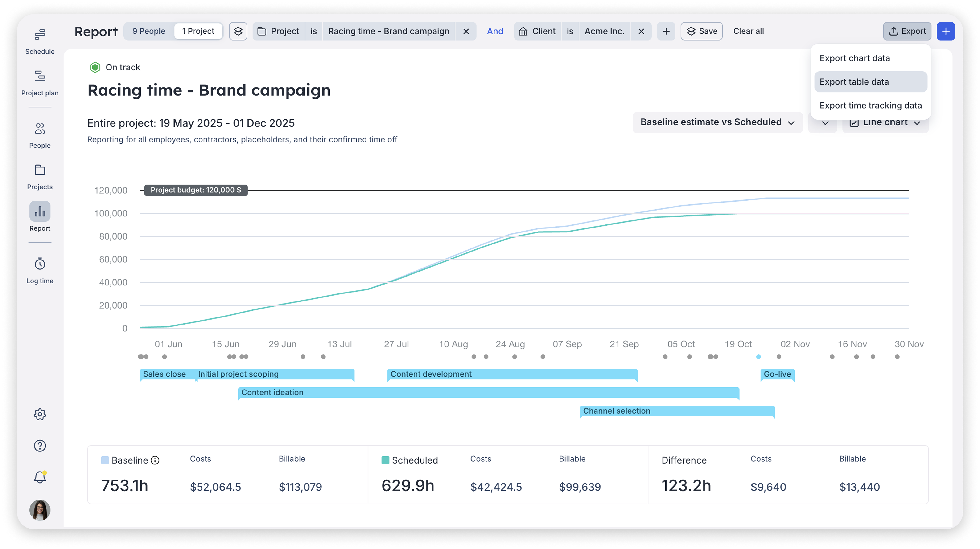Click Save filter button
The width and height of the screenshot is (980, 549).
coord(701,31)
